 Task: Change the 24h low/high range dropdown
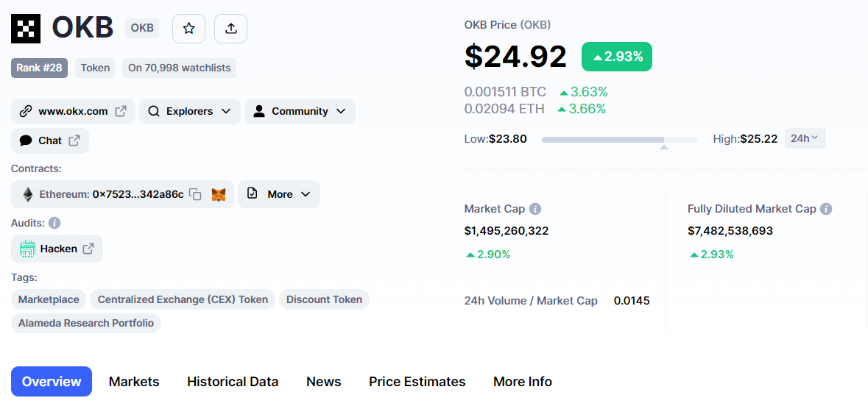click(805, 138)
